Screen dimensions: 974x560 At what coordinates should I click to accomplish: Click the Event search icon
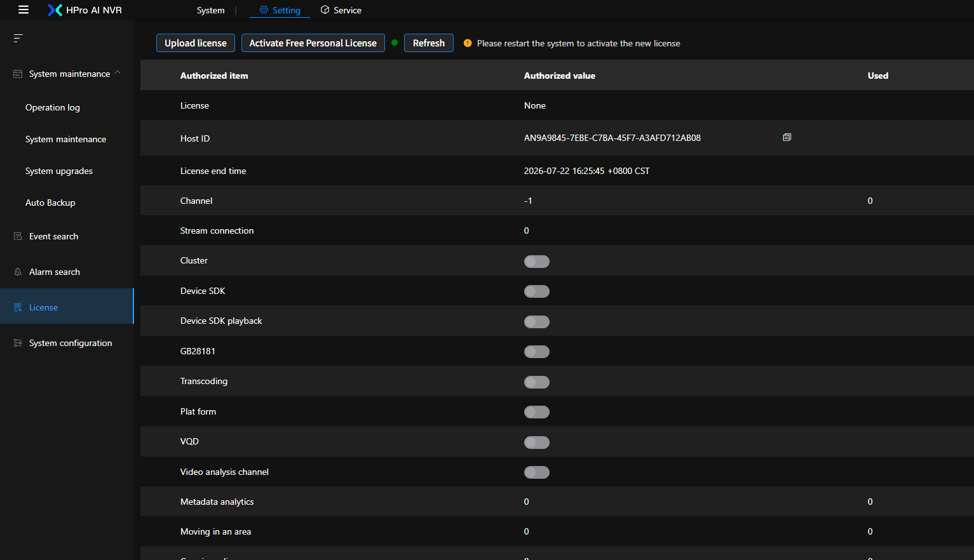pos(18,236)
